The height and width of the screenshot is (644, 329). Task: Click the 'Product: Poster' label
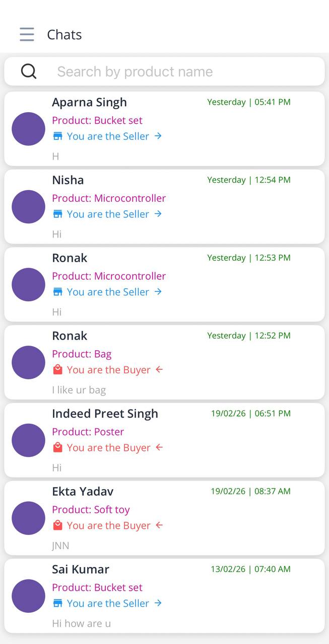tap(88, 432)
